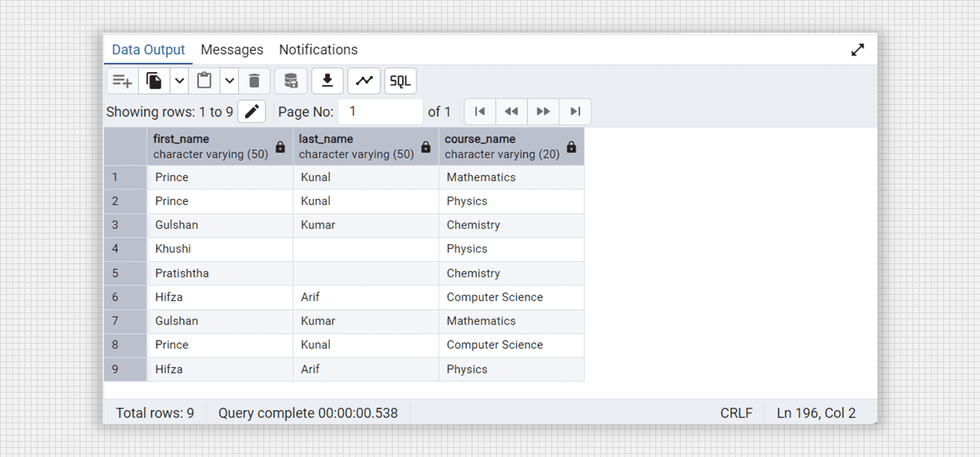This screenshot has height=457, width=980.
Task: Click 'Computer Science' cell in row 6
Action: point(511,297)
